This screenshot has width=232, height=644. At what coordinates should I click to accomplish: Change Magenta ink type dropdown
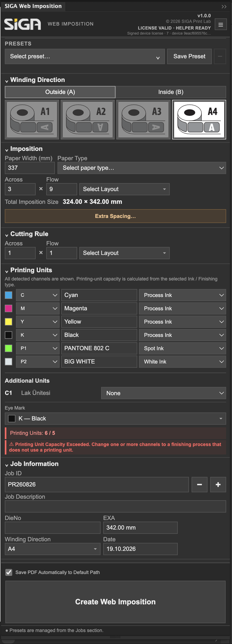tap(183, 308)
